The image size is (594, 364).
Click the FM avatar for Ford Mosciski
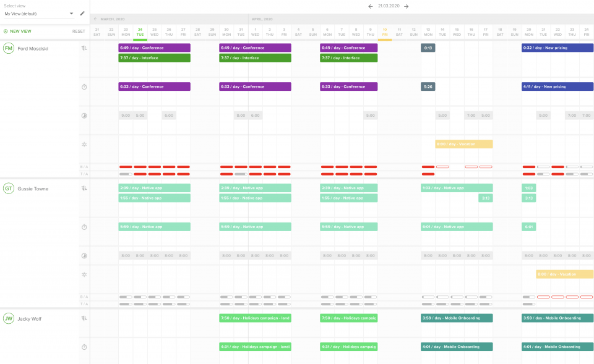(9, 48)
